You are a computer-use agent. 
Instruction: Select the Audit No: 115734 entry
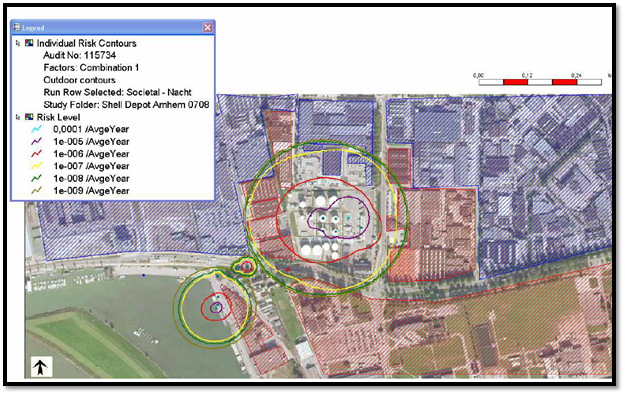click(80, 55)
